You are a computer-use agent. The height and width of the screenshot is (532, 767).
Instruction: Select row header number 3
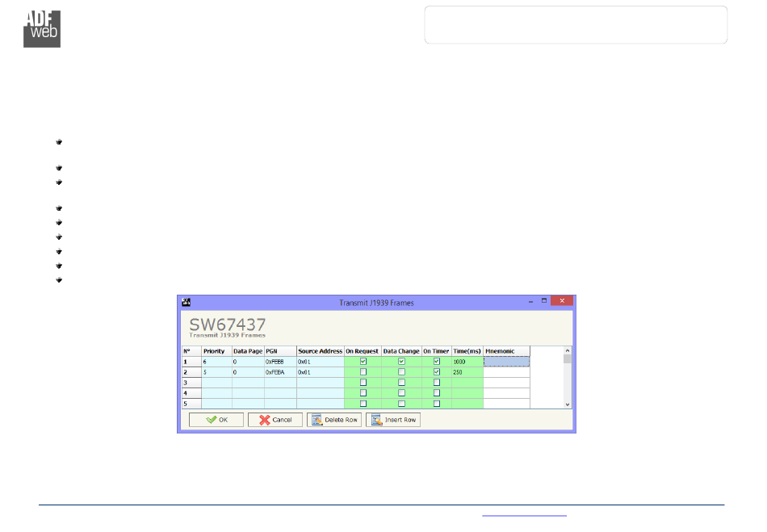pyautogui.click(x=191, y=383)
